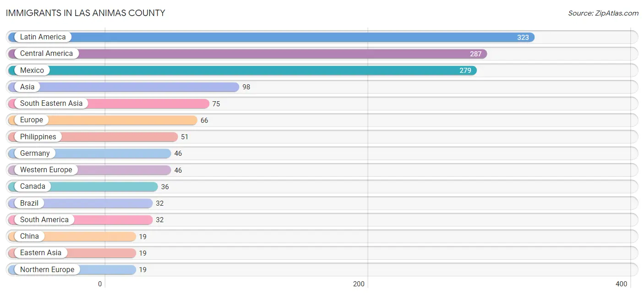Select the Mexico bar label
The image size is (644, 295).
32,71
